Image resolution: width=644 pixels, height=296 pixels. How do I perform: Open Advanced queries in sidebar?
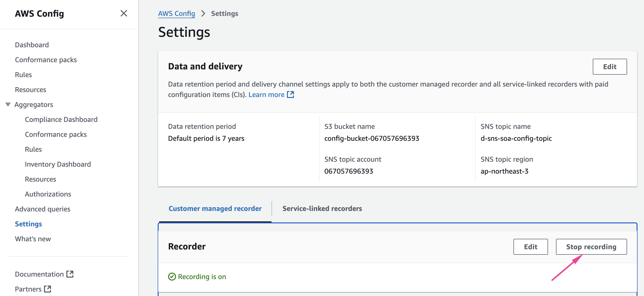point(43,209)
